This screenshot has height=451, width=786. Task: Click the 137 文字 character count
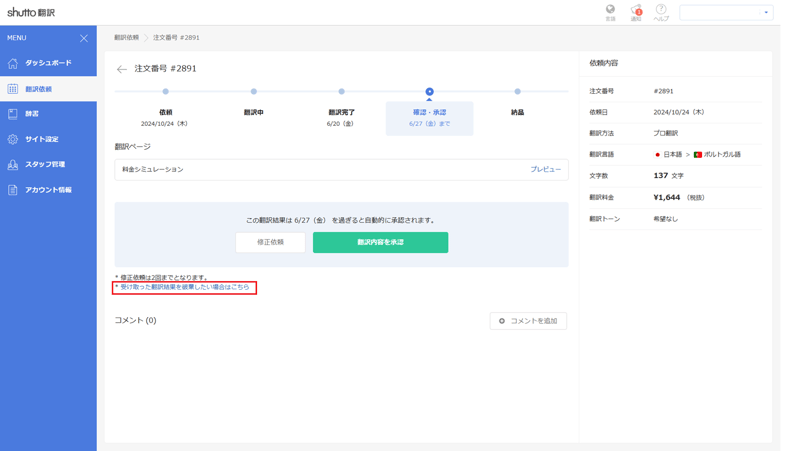[x=668, y=176]
